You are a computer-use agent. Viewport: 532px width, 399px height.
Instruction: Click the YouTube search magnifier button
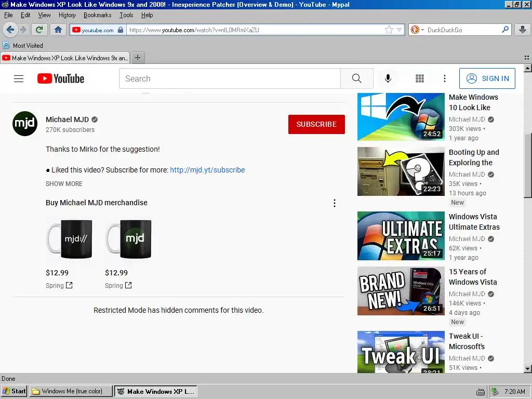356,79
